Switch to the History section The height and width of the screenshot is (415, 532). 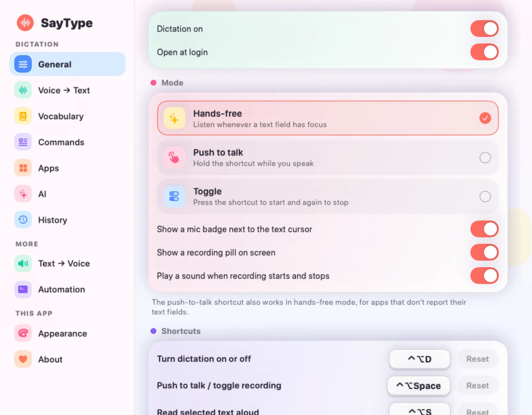click(67, 220)
